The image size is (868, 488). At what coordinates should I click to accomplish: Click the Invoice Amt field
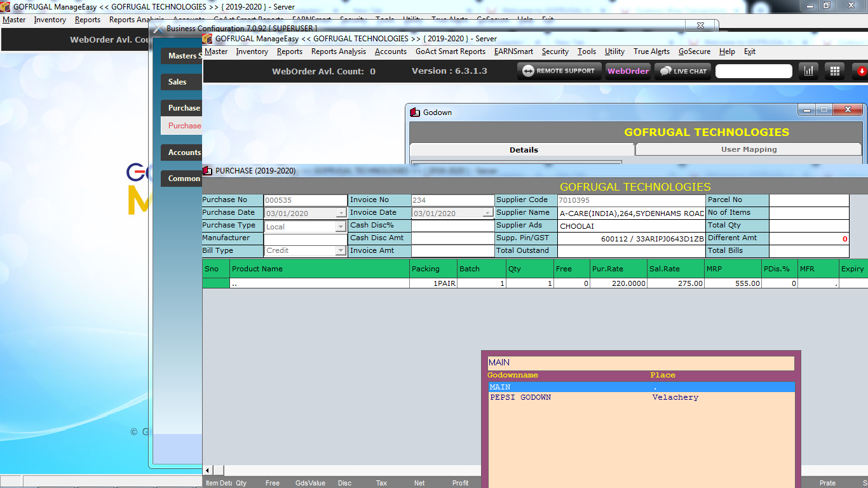click(452, 251)
